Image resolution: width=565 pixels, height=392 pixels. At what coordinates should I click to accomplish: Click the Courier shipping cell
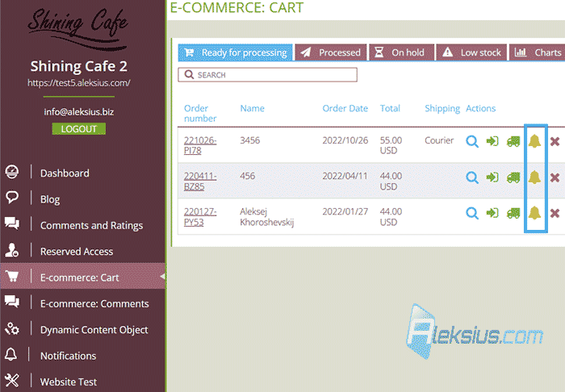tap(439, 140)
